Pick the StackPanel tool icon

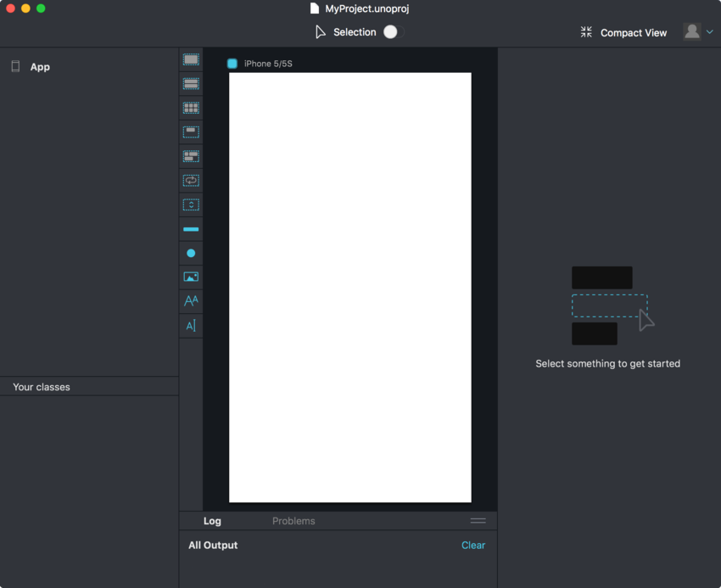pos(191,84)
